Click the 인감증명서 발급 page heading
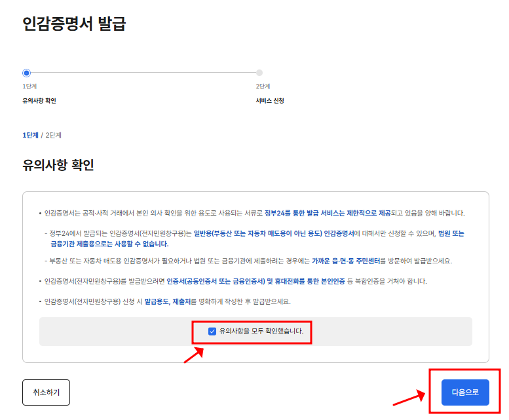509x420 pixels. tap(74, 24)
